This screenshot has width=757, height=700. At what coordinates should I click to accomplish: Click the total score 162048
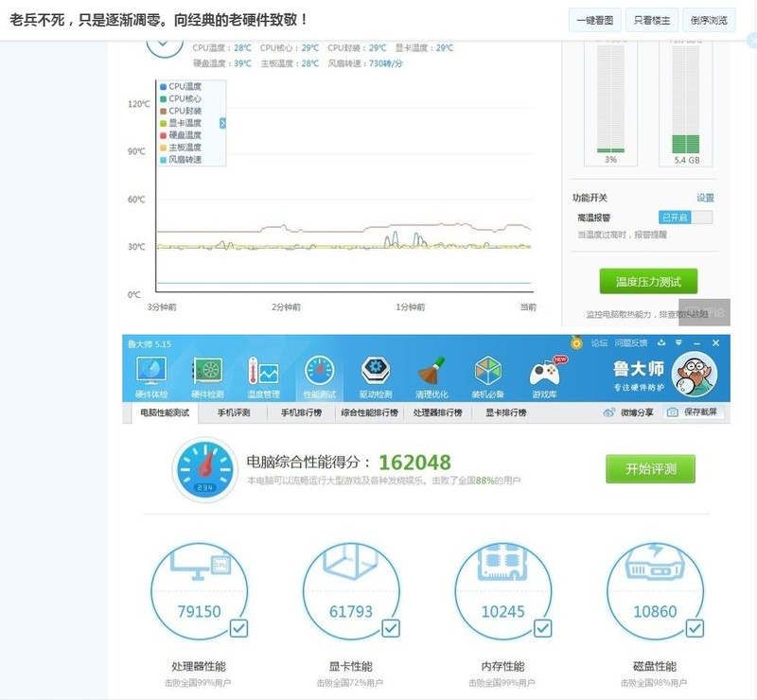point(414,462)
